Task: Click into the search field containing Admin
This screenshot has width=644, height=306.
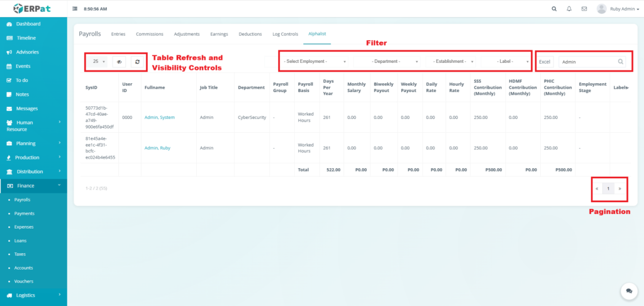Action: click(x=586, y=62)
